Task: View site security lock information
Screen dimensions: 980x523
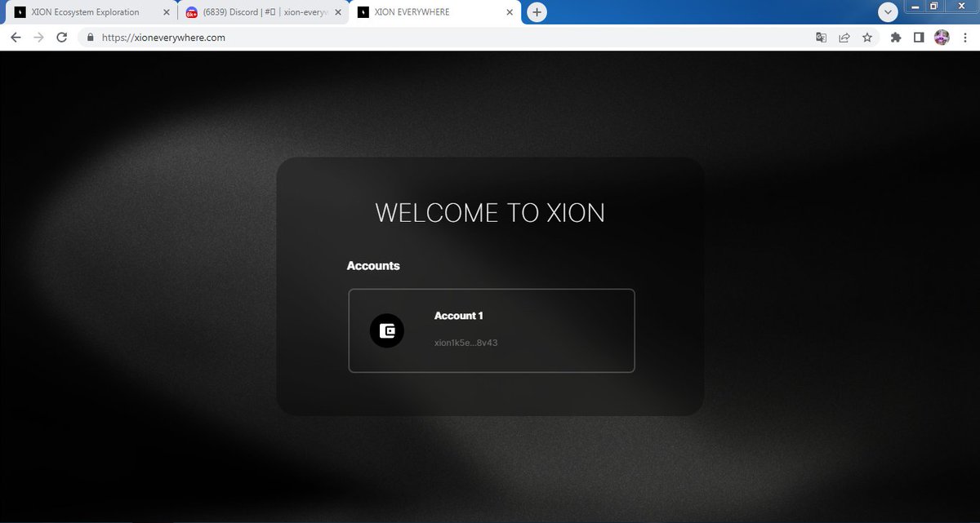Action: pos(91,38)
